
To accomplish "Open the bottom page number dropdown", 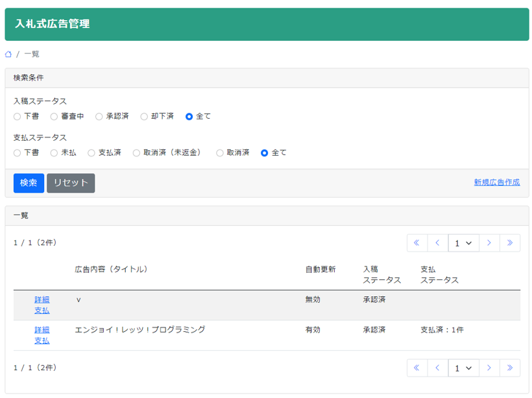I will 463,368.
